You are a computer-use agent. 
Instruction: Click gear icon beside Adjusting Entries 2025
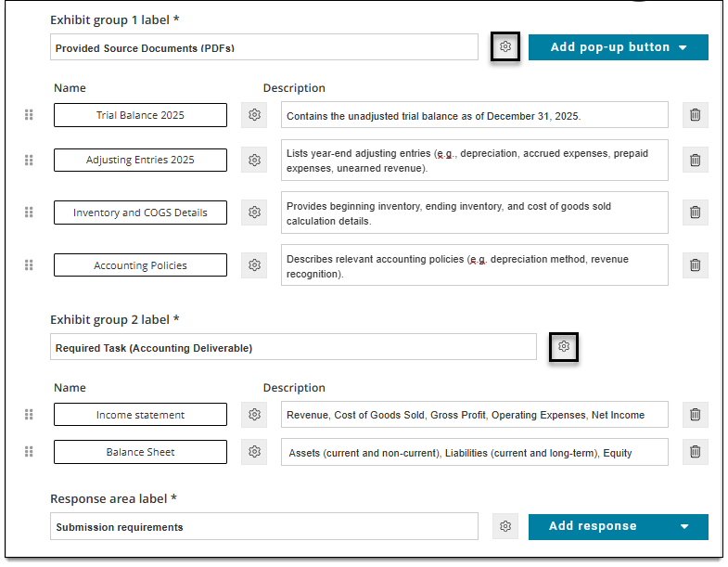pos(254,160)
